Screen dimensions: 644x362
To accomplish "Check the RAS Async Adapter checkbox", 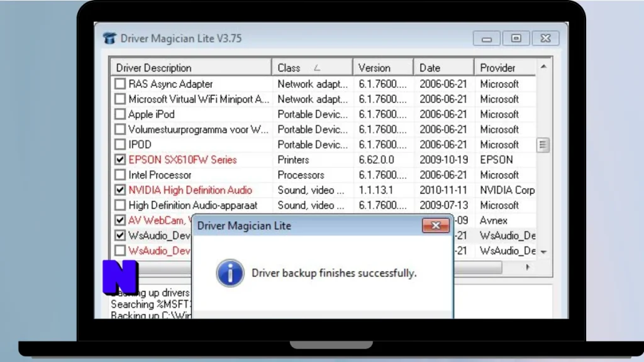I will point(120,84).
